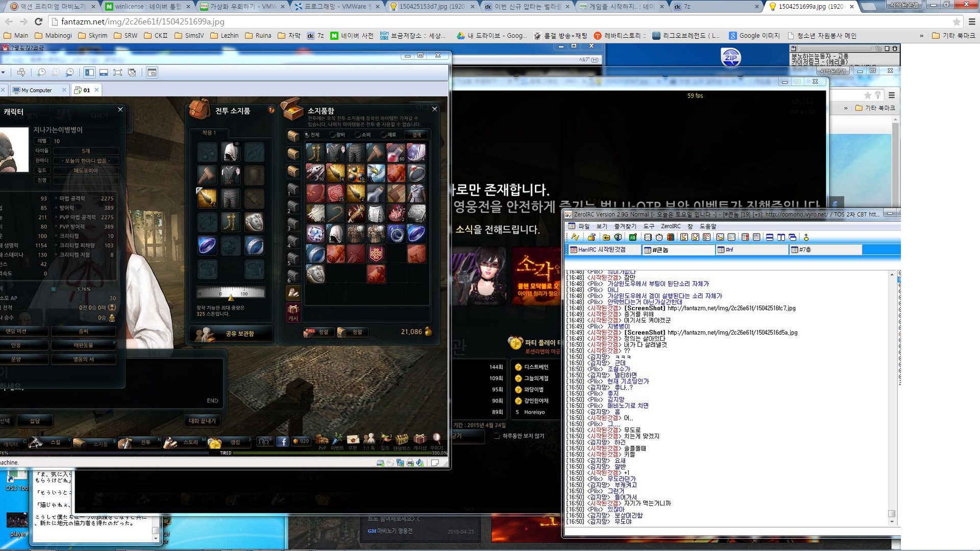Image resolution: width=980 pixels, height=551 pixels.
Task: Click the timer clock icon in ZeroIRC toolbar
Action: pos(659,237)
